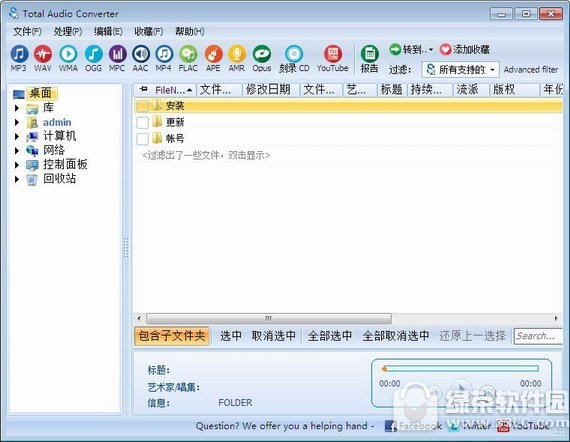Click the 选中 check button
Viewport: 570px width, 442px height.
click(x=231, y=336)
